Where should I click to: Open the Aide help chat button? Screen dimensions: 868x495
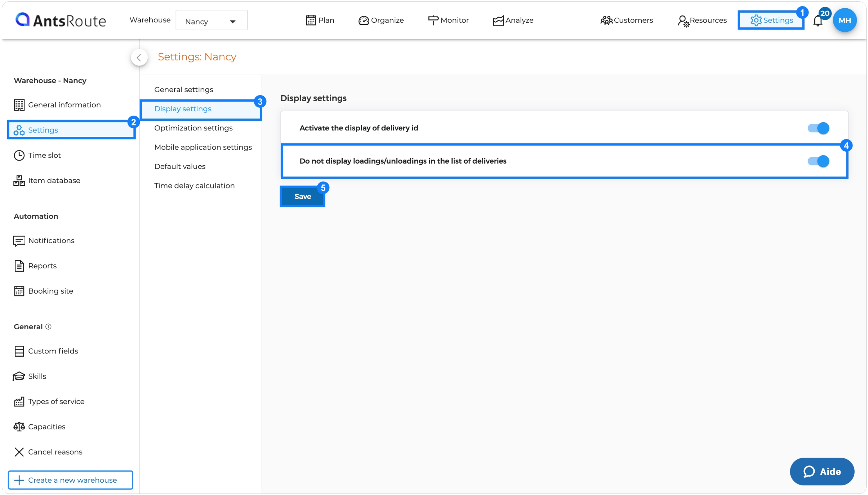822,471
